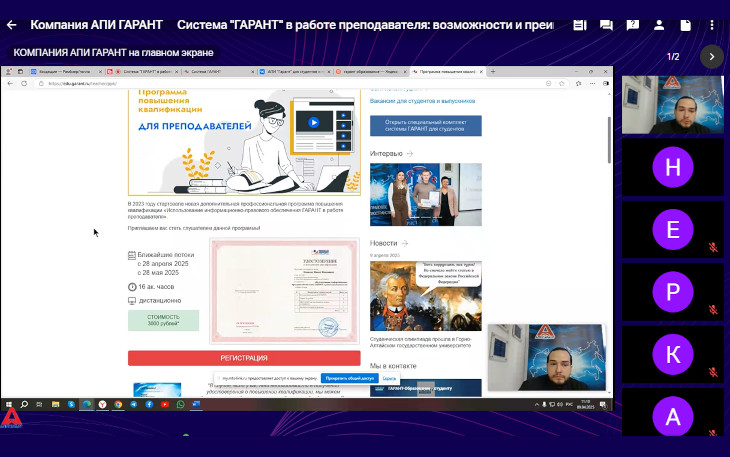730x457 pixels.
Task: Add page to favorites with star icon
Action: pyautogui.click(x=562, y=83)
